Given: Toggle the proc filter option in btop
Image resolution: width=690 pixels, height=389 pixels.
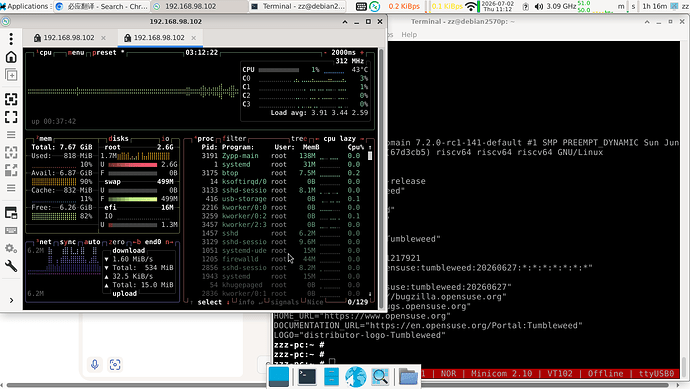Looking at the screenshot, I should pos(234,139).
